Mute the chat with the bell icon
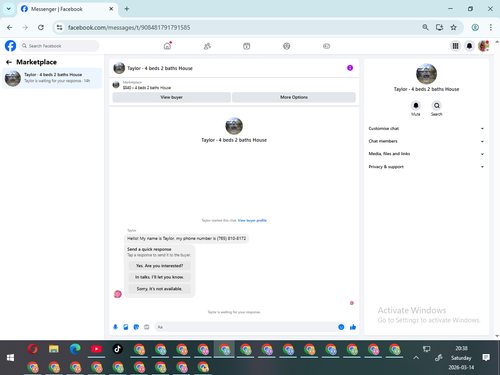This screenshot has width=500, height=375. (416, 106)
